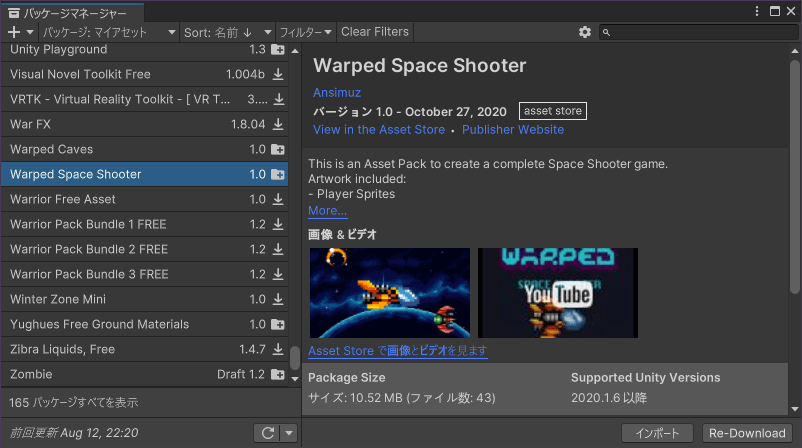The height and width of the screenshot is (448, 802).
Task: Click download icon for Warrior Pack Bundle 2 FREE
Action: [x=278, y=249]
